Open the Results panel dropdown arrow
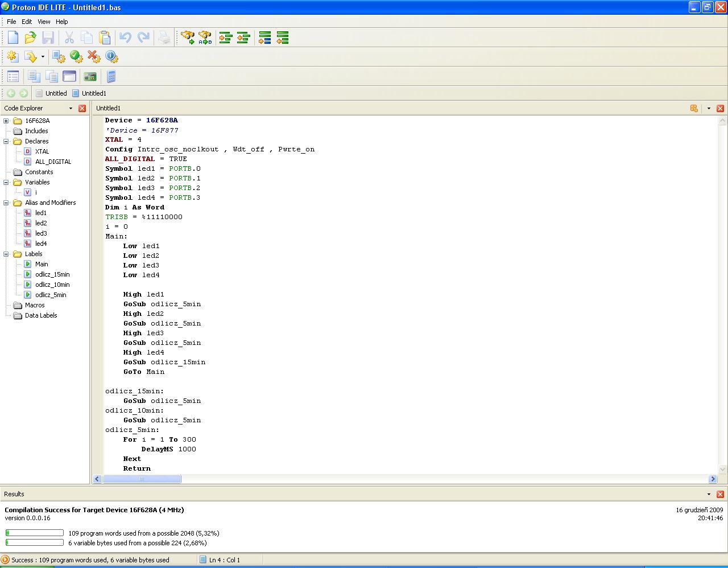Viewport: 728px width, 568px height. (x=709, y=494)
